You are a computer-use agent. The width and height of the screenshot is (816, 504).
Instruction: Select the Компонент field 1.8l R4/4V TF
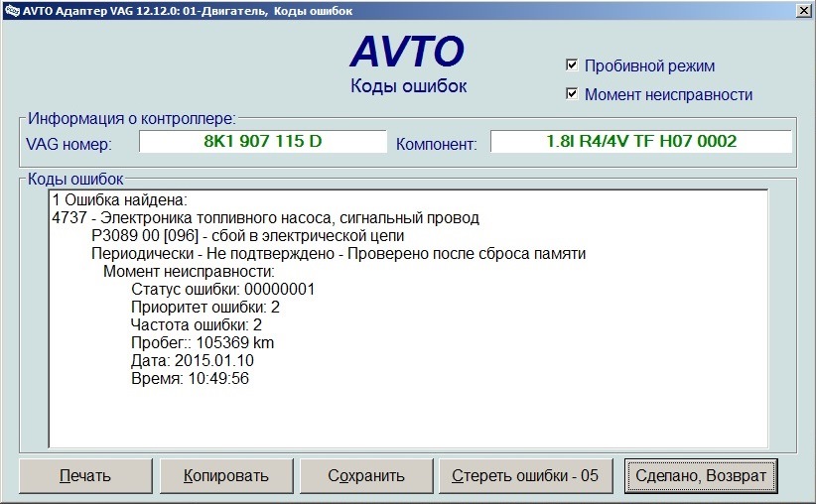pyautogui.click(x=641, y=141)
